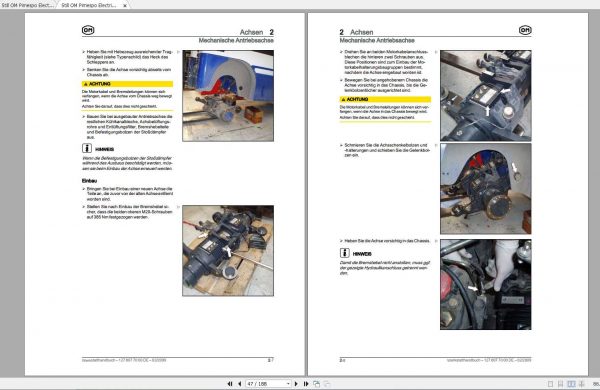
Task: Jump to the first page
Action: pos(230,383)
